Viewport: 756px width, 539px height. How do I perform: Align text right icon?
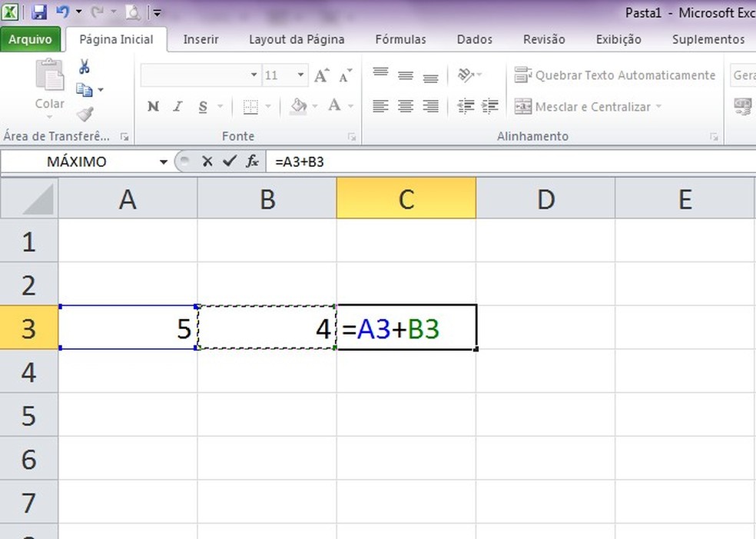click(x=430, y=106)
